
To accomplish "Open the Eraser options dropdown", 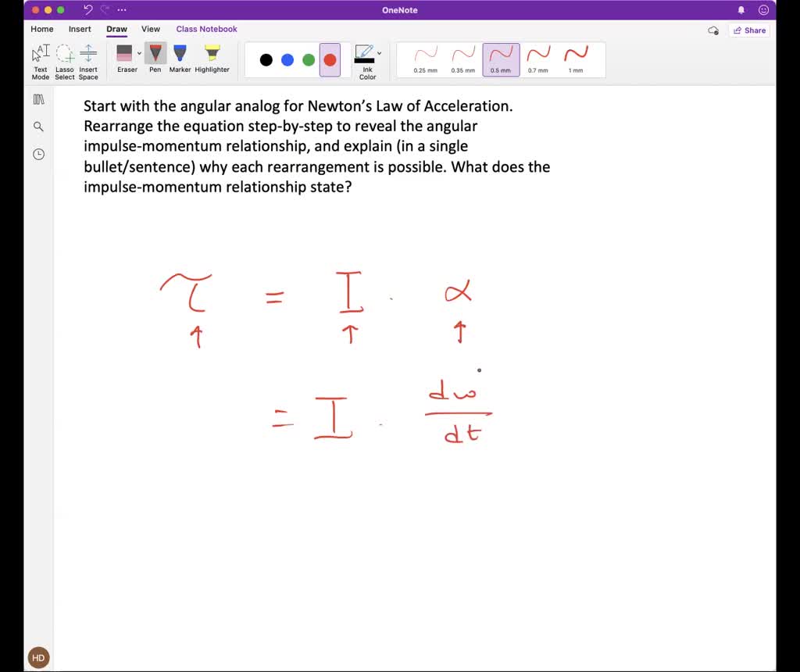I will (138, 52).
